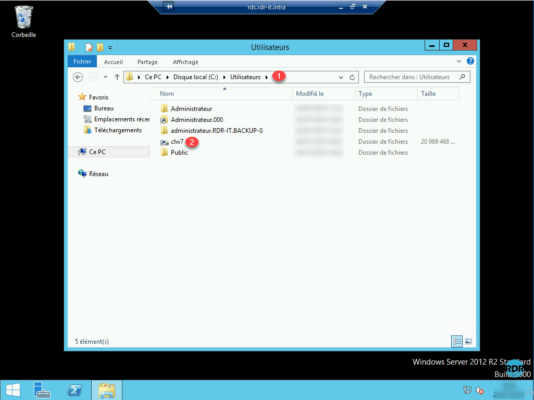
Task: Open the Windows Start button
Action: 13,390
